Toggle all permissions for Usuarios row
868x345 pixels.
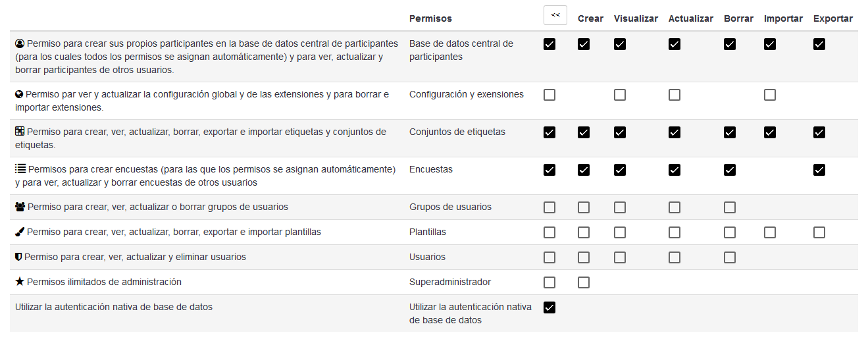(549, 257)
